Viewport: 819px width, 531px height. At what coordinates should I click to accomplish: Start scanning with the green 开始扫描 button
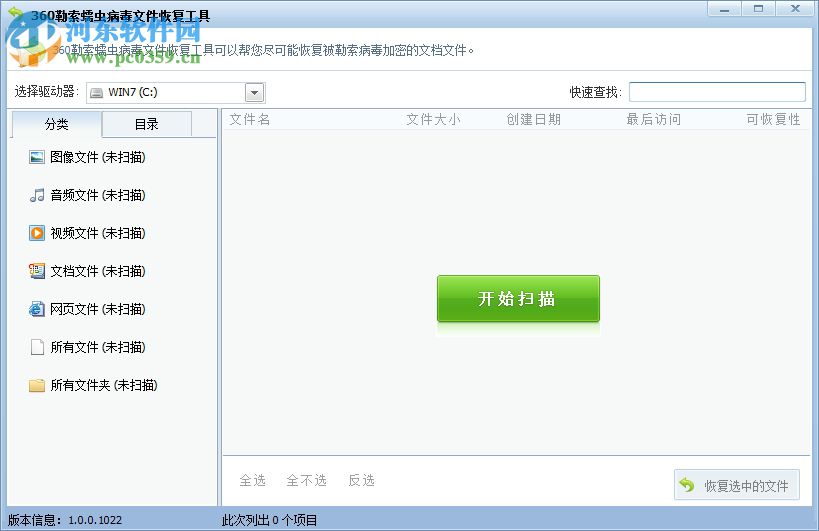[x=518, y=299]
